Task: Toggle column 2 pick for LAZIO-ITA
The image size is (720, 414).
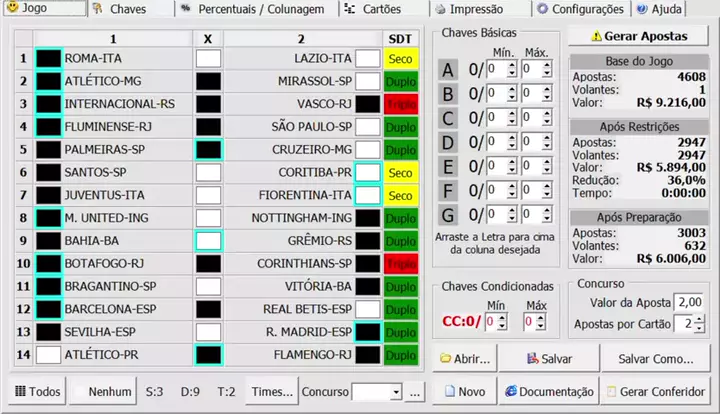Action: coord(368,59)
